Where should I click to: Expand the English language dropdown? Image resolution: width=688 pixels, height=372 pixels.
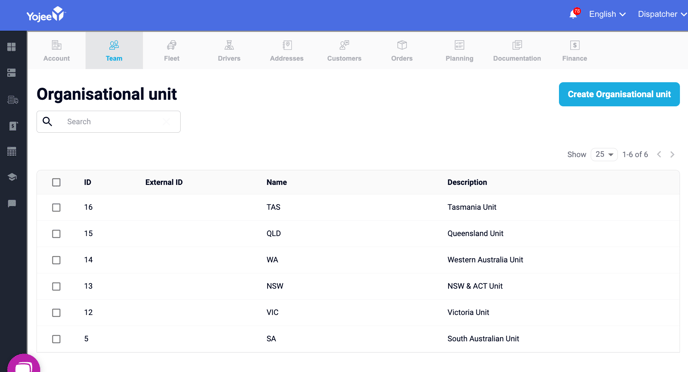coord(607,14)
